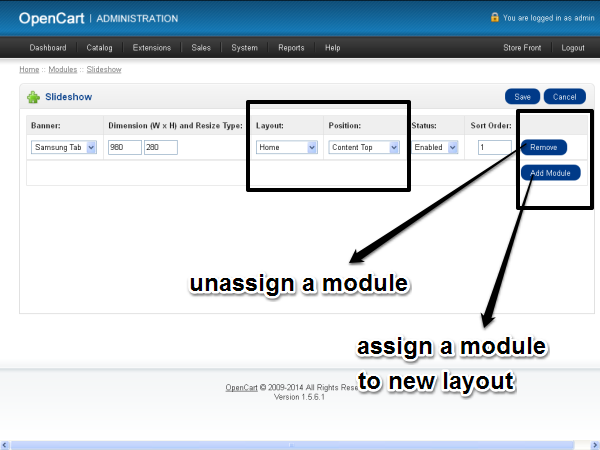Image resolution: width=600 pixels, height=450 pixels.
Task: Click the Modules breadcrumb link
Action: (x=63, y=69)
